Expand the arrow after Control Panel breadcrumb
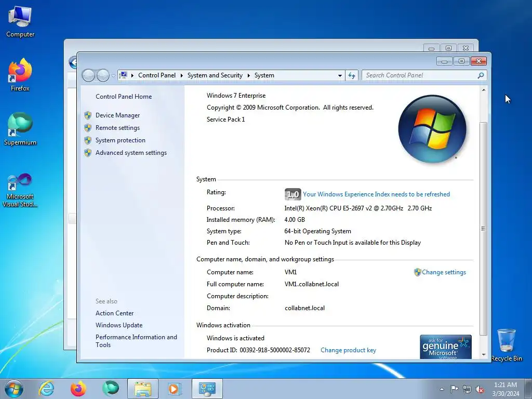The image size is (532, 399). [x=182, y=75]
